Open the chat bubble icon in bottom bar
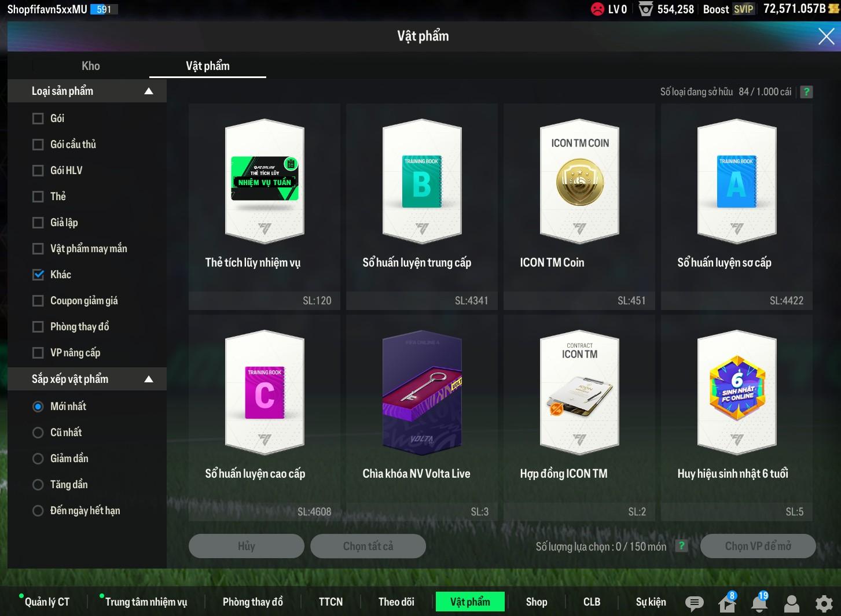Screen dimensions: 841x616 (x=694, y=603)
